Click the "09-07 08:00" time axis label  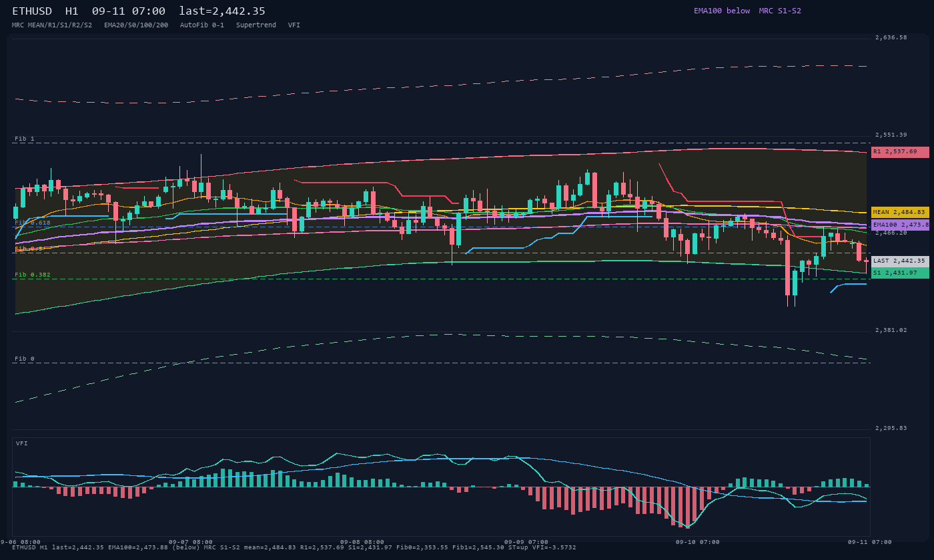(191, 542)
